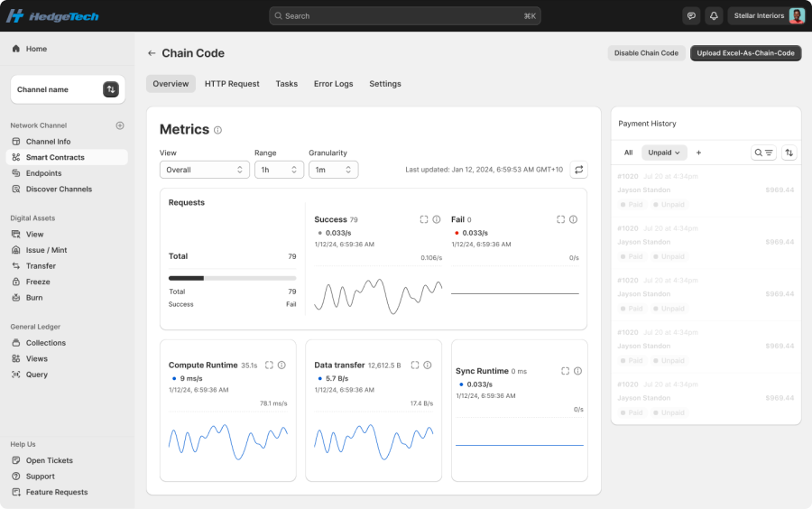Click the back arrow beside Chain Code
Image resolution: width=812 pixels, height=509 pixels.
tap(152, 53)
